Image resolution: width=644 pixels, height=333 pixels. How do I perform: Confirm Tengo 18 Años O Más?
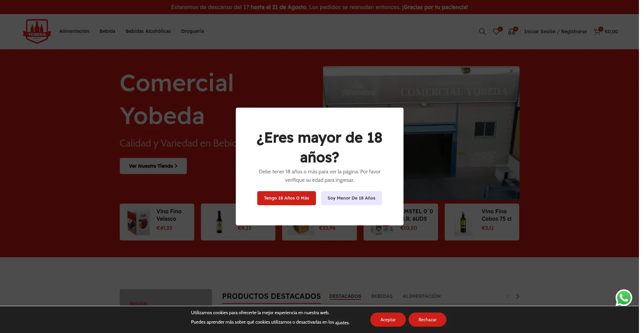click(x=286, y=198)
